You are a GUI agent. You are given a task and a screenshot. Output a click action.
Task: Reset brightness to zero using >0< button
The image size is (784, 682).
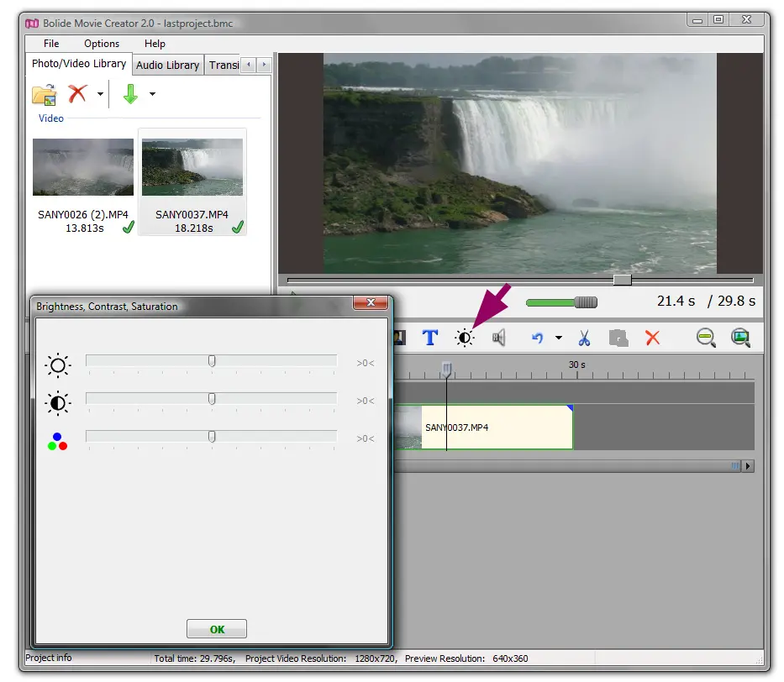click(x=365, y=364)
